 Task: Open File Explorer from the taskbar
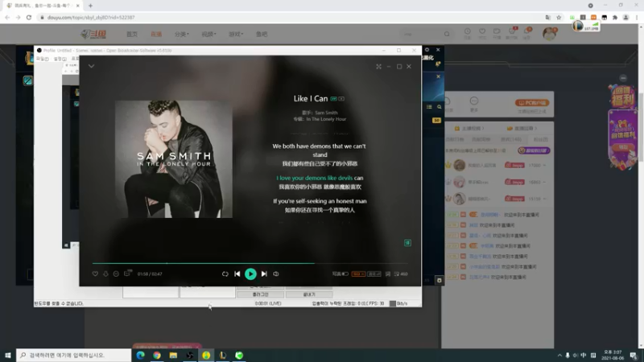173,355
